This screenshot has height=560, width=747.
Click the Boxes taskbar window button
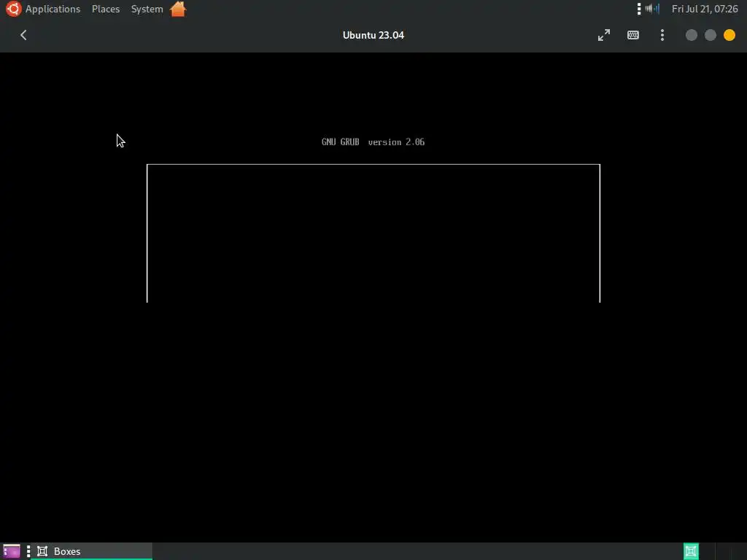pyautogui.click(x=93, y=551)
